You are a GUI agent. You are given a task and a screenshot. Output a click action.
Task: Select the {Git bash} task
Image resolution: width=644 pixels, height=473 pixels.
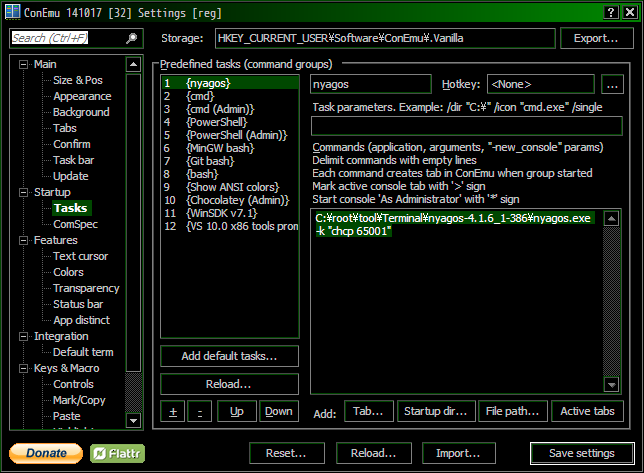[x=230, y=161]
